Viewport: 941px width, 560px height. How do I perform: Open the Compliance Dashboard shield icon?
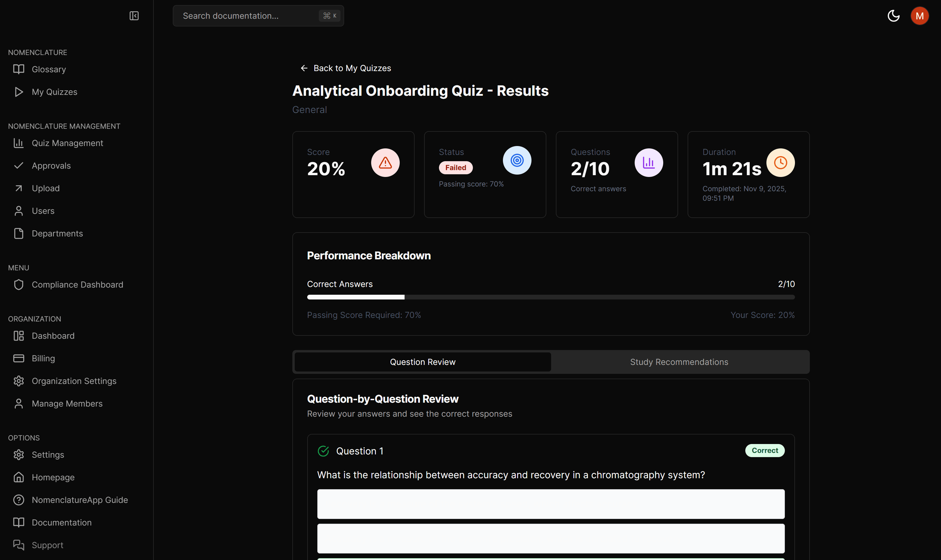(19, 285)
